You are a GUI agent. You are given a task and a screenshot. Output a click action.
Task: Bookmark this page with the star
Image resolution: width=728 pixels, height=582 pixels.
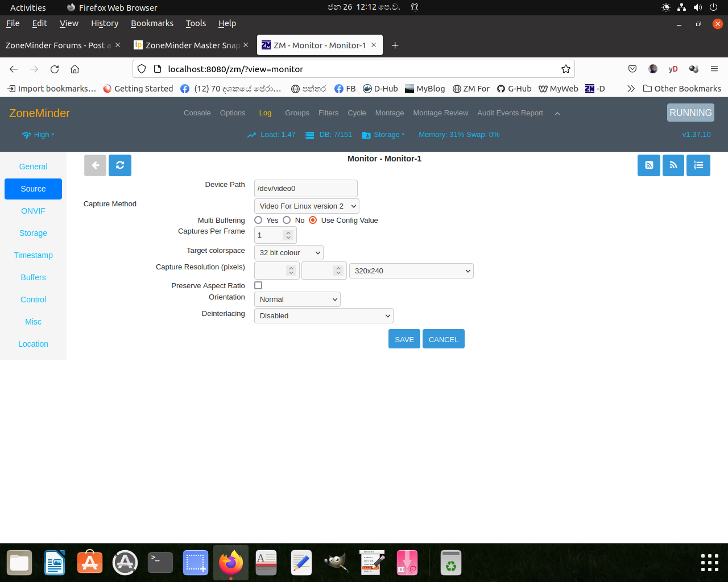pyautogui.click(x=565, y=69)
